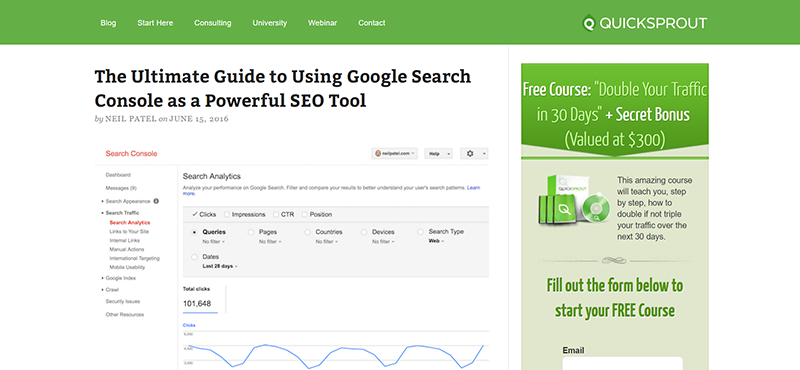This screenshot has width=800, height=370.
Task: Select the Dates radio button
Action: click(194, 257)
